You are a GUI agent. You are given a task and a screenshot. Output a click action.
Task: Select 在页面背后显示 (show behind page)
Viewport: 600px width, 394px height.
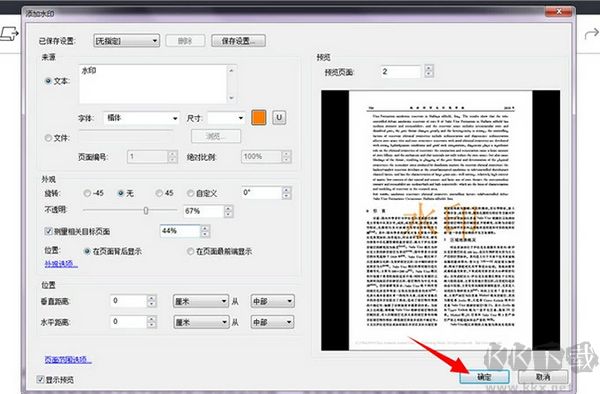click(87, 251)
